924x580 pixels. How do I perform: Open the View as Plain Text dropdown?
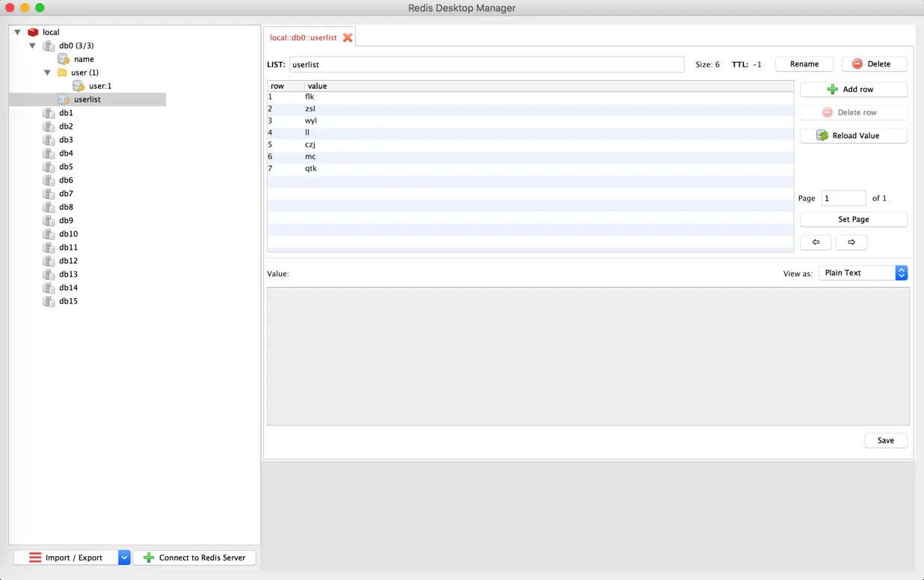(x=863, y=273)
